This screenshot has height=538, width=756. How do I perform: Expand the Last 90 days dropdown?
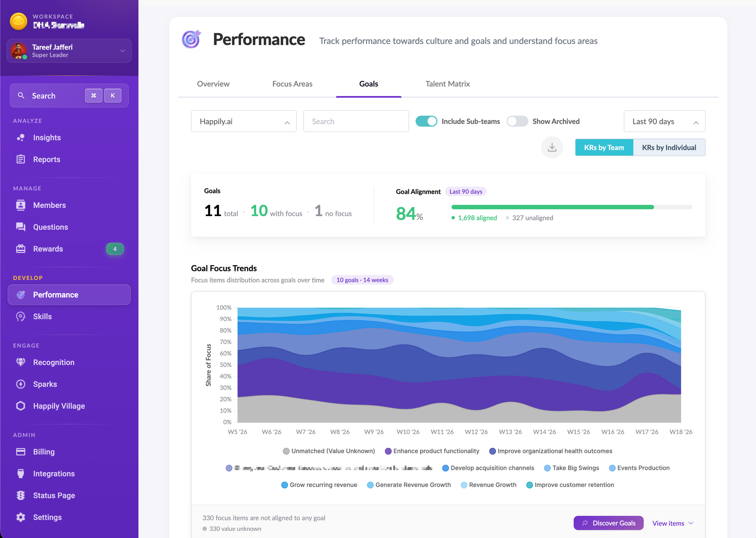(664, 121)
